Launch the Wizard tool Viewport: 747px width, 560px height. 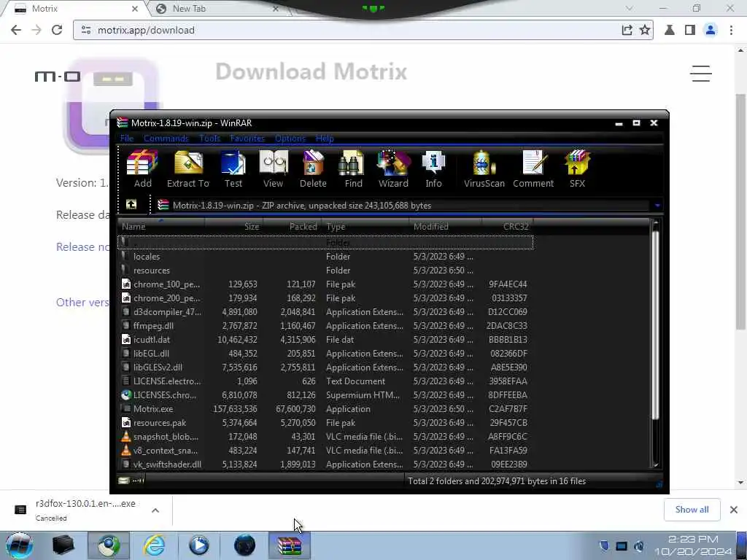[393, 169]
